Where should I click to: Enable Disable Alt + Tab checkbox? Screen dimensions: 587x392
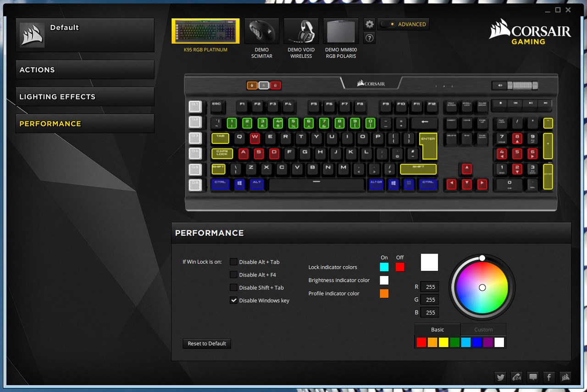pyautogui.click(x=233, y=262)
